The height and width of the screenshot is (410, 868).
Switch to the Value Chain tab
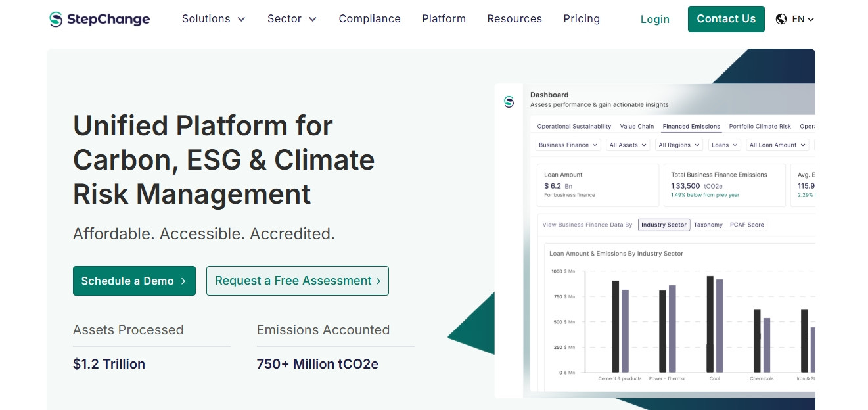637,127
